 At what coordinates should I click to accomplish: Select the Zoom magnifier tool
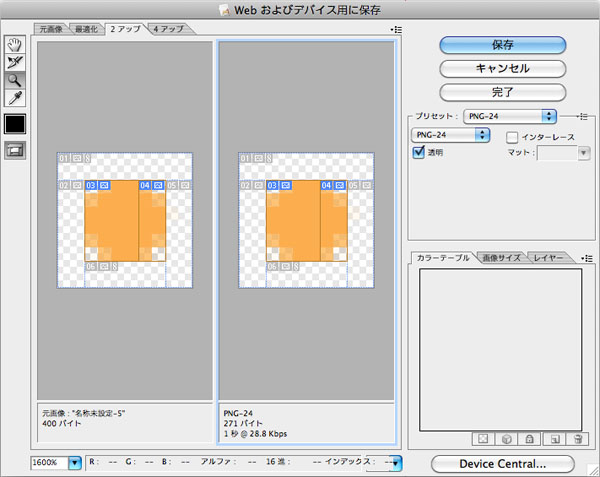[16, 80]
